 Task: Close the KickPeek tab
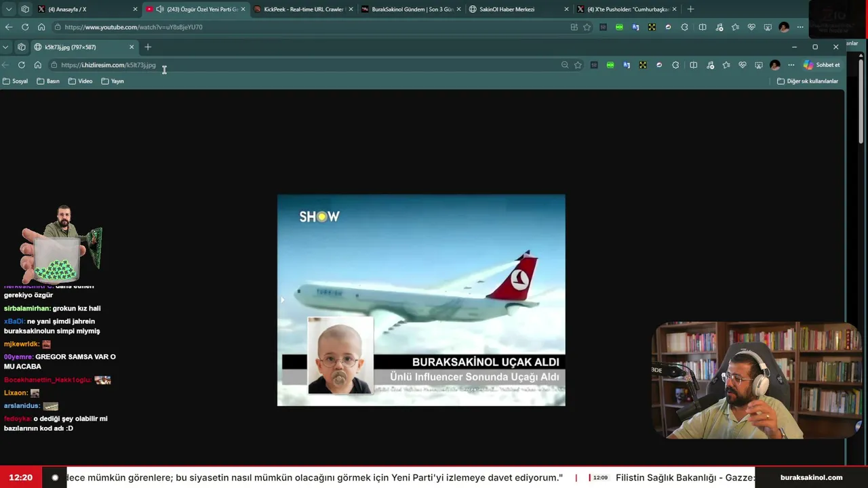click(x=351, y=9)
